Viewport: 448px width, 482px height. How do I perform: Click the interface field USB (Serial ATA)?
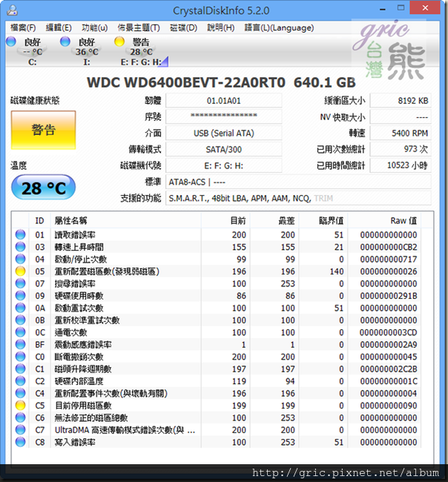(224, 133)
